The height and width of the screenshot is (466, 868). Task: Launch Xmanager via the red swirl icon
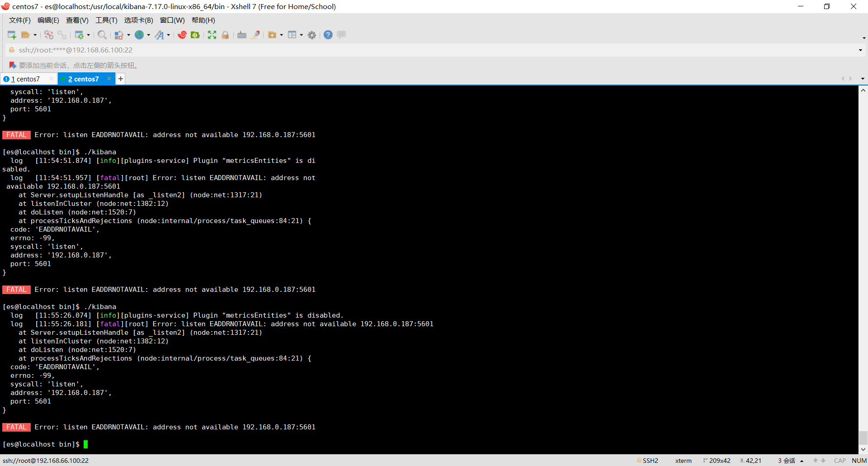[x=182, y=35]
